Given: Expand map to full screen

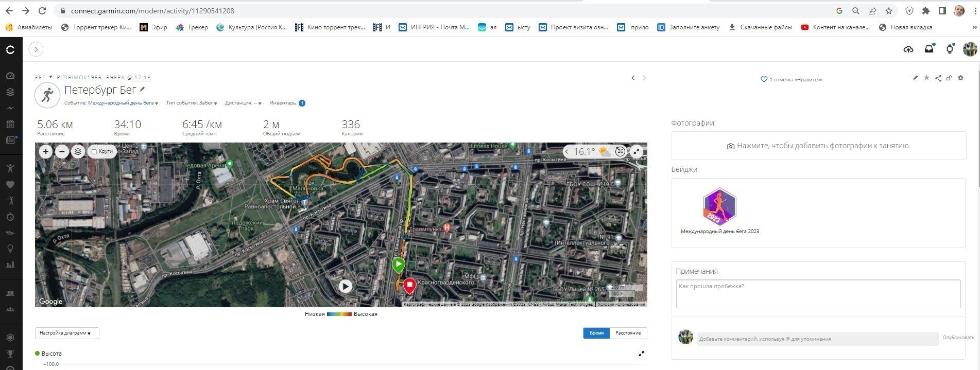Looking at the screenshot, I should 637,151.
